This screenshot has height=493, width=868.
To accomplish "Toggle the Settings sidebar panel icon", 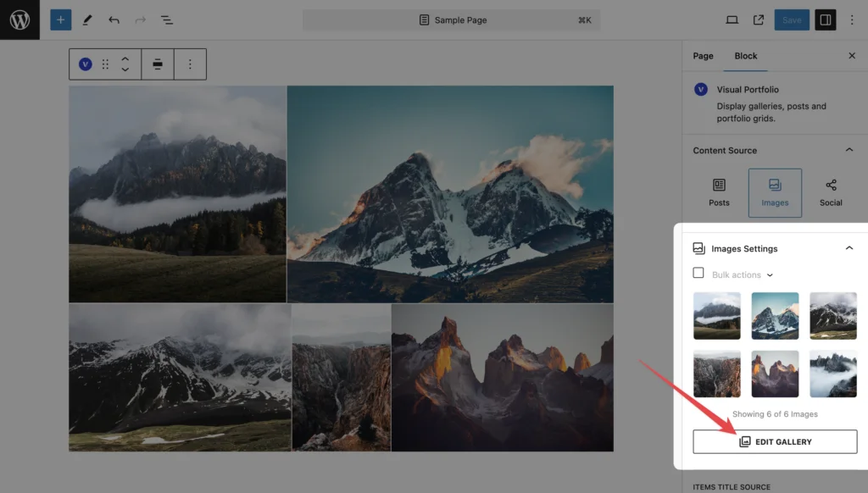I will tap(825, 19).
